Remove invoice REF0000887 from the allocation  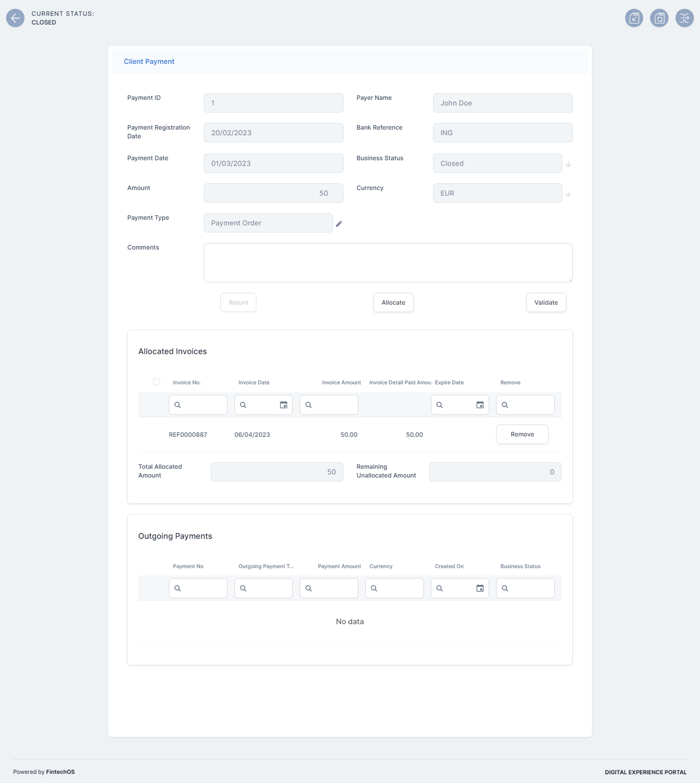(x=522, y=434)
